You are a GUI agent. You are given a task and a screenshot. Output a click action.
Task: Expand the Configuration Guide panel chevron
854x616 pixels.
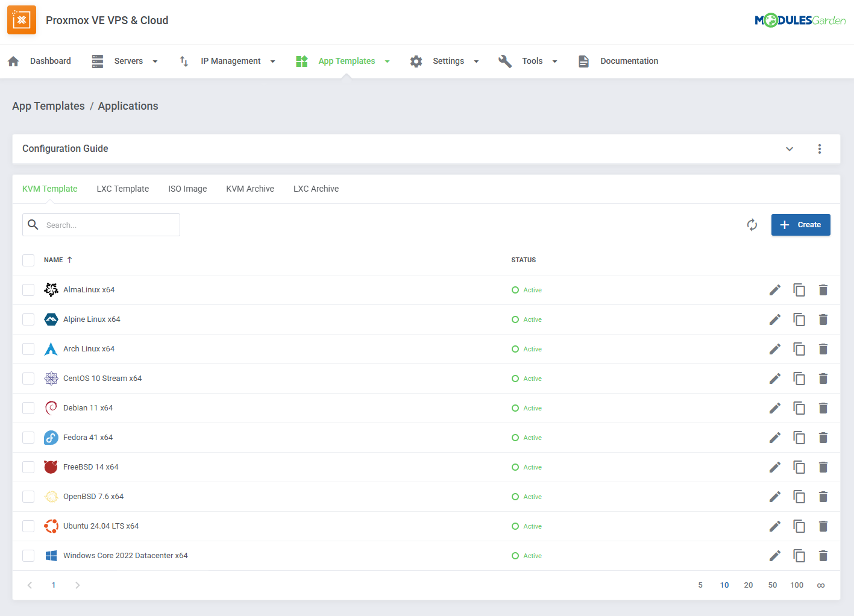[790, 148]
